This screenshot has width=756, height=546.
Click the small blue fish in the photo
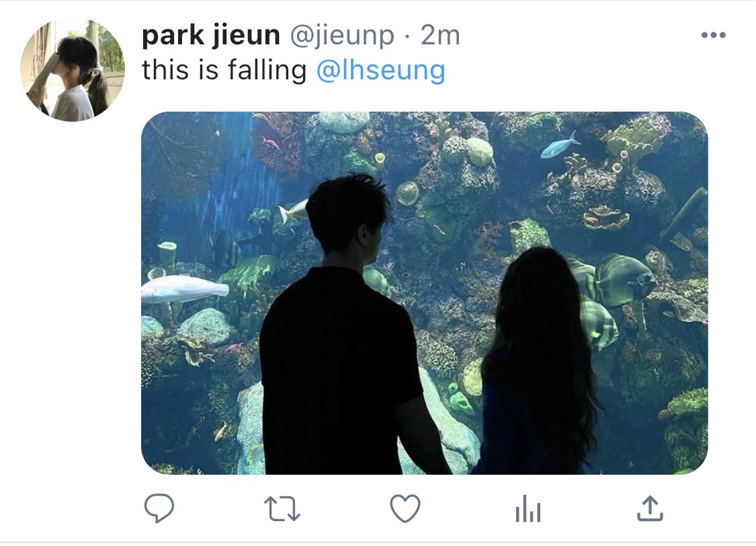click(x=559, y=146)
